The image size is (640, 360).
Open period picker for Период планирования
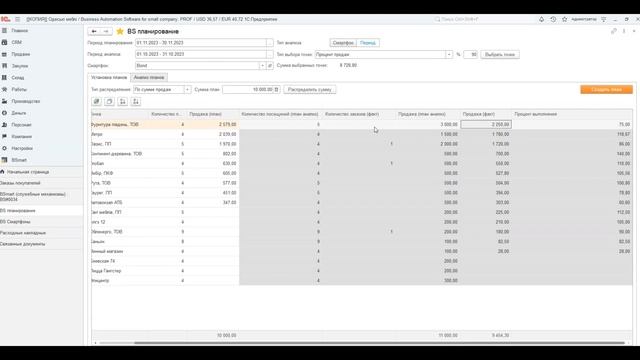click(x=269, y=43)
